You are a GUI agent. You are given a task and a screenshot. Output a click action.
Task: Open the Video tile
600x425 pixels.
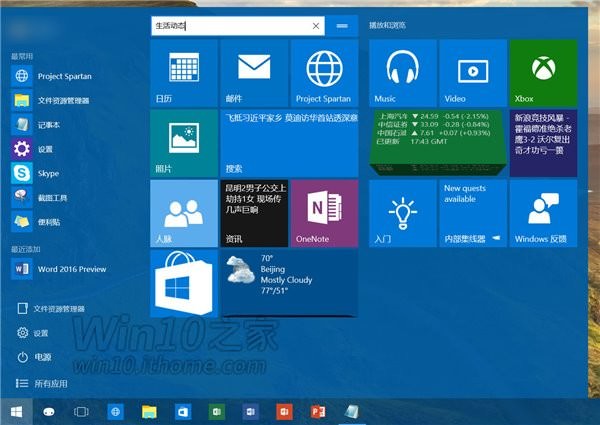point(472,73)
